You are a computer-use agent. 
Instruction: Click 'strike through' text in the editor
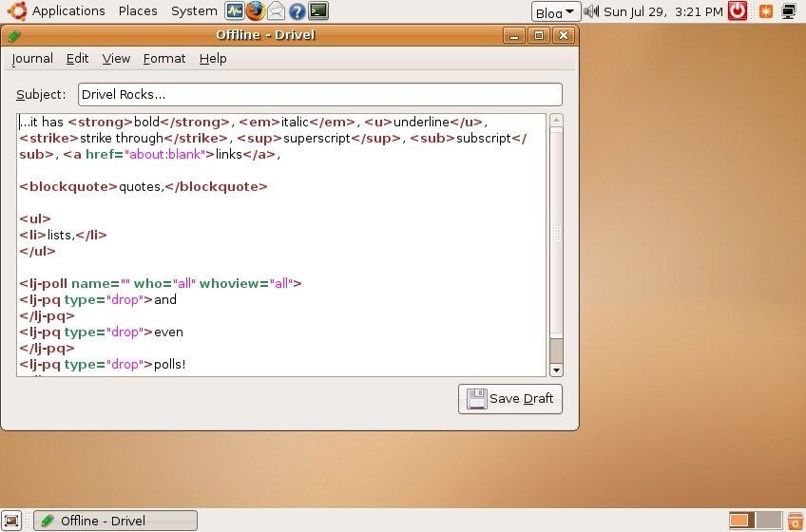click(122, 139)
